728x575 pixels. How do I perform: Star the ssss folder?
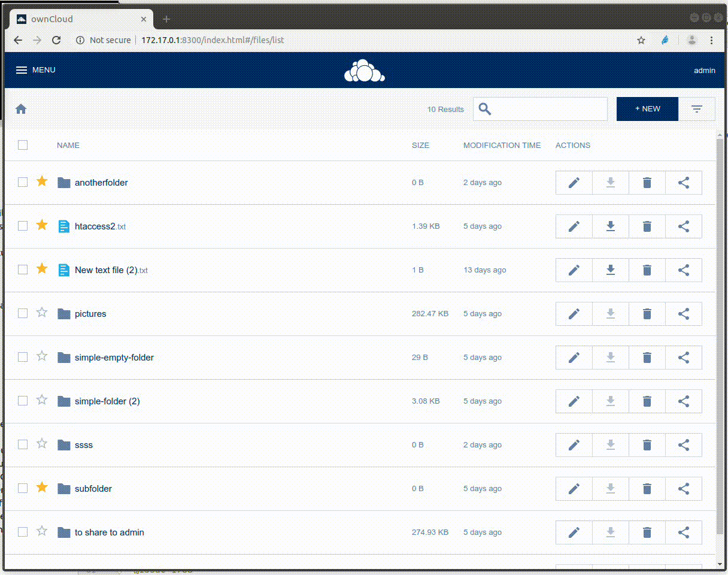pyautogui.click(x=42, y=443)
